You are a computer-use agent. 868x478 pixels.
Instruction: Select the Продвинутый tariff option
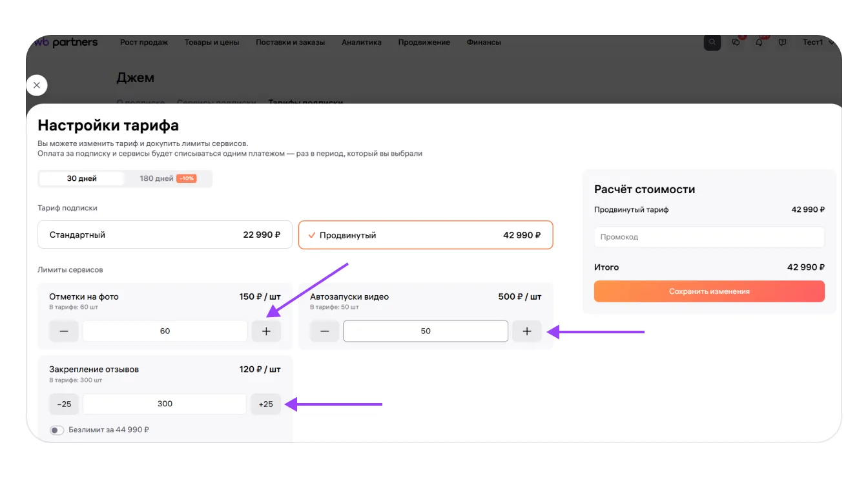425,235
